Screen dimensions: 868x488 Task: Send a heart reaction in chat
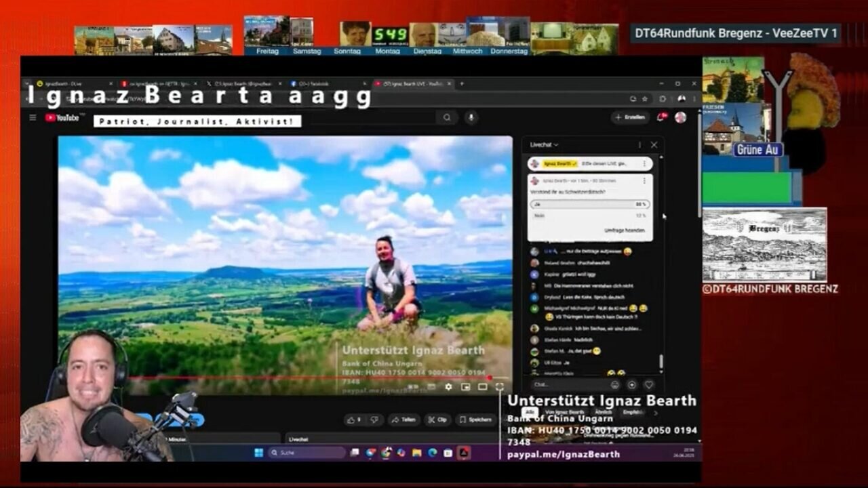tap(649, 385)
